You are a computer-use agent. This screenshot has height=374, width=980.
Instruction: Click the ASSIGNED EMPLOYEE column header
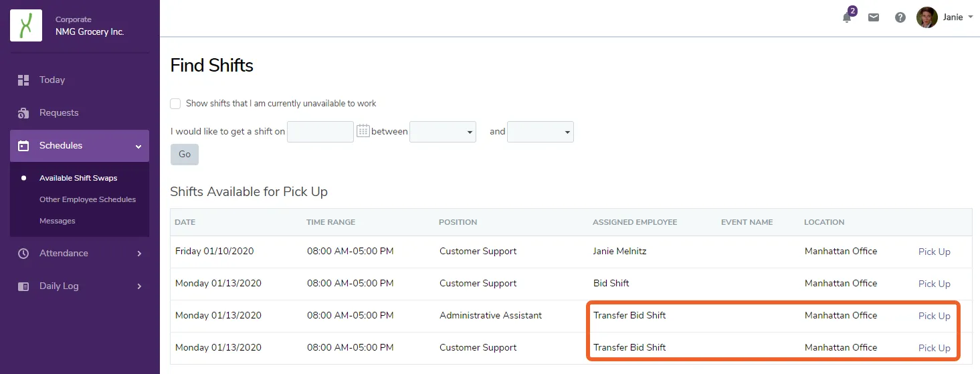click(x=635, y=222)
